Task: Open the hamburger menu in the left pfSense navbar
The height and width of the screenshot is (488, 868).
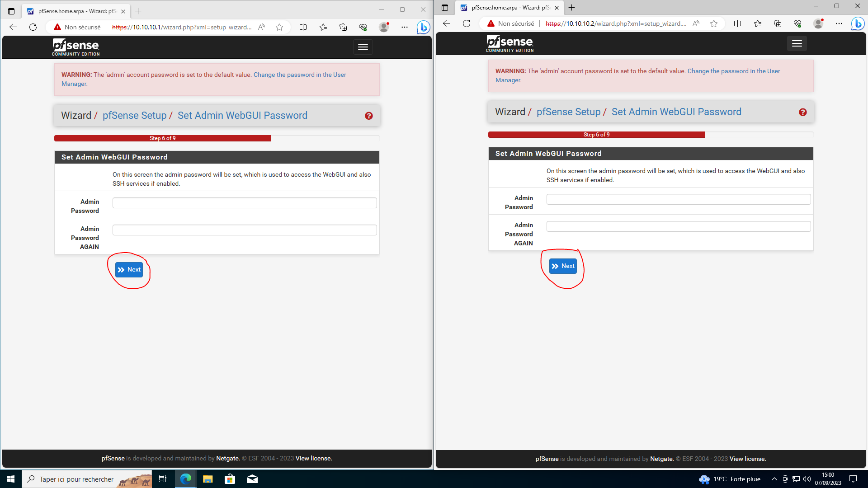Action: [x=363, y=47]
